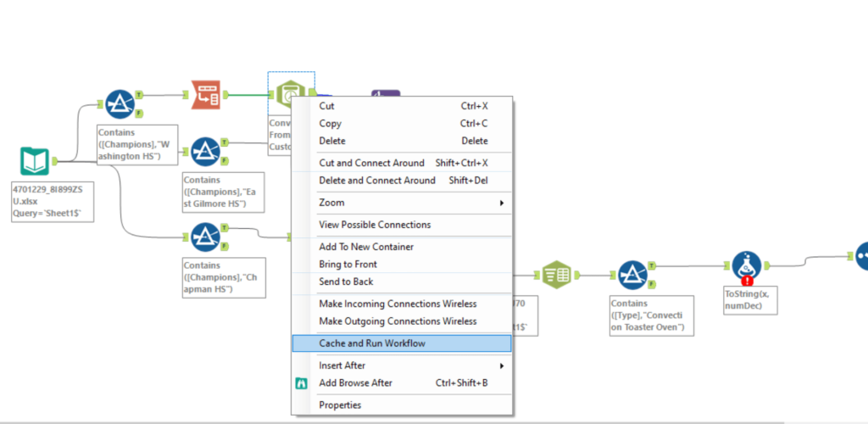868x424 pixels.
Task: Expand the Zoom submenu arrow
Action: 502,203
